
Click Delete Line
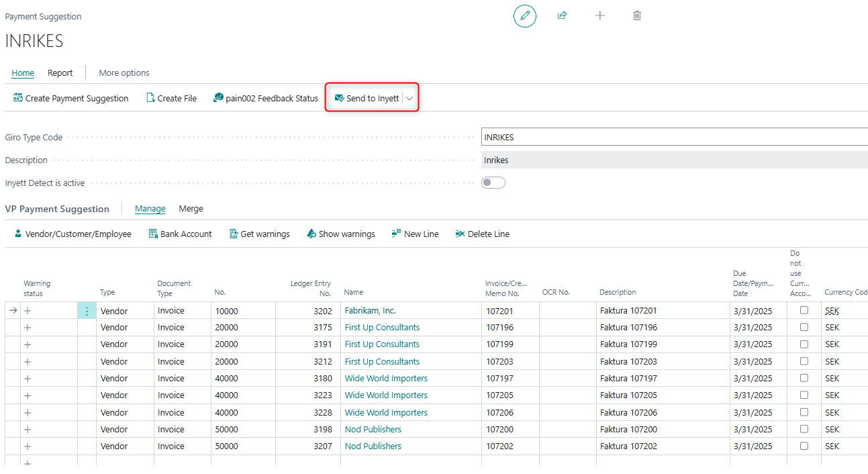482,234
